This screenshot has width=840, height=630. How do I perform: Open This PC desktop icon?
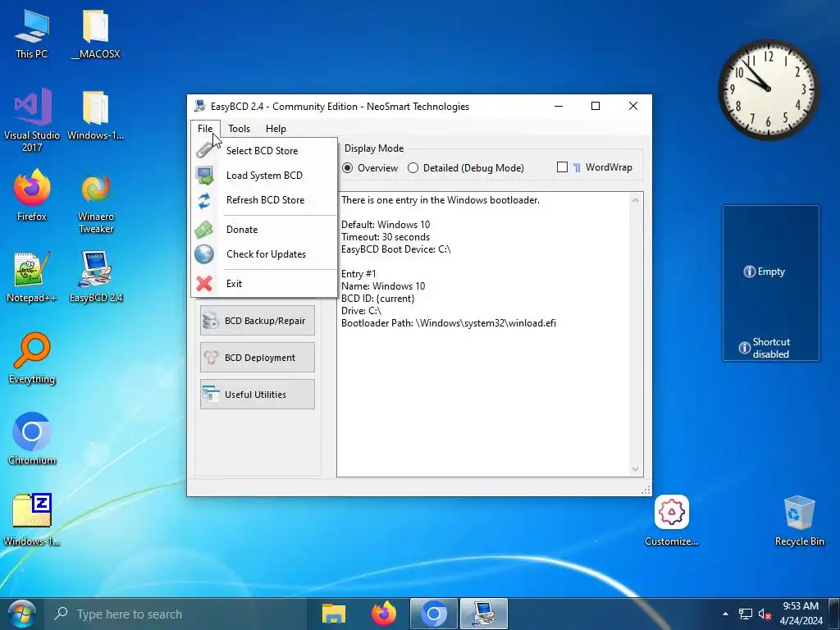(32, 34)
